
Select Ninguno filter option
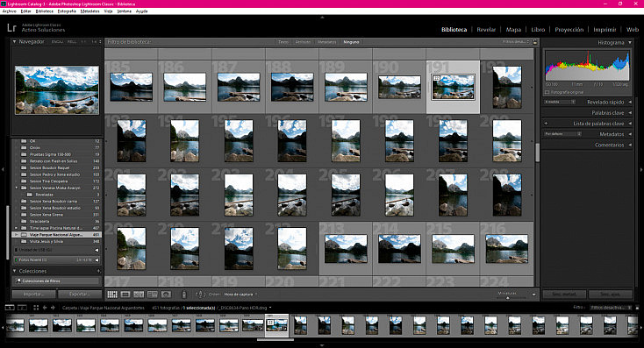(x=351, y=42)
